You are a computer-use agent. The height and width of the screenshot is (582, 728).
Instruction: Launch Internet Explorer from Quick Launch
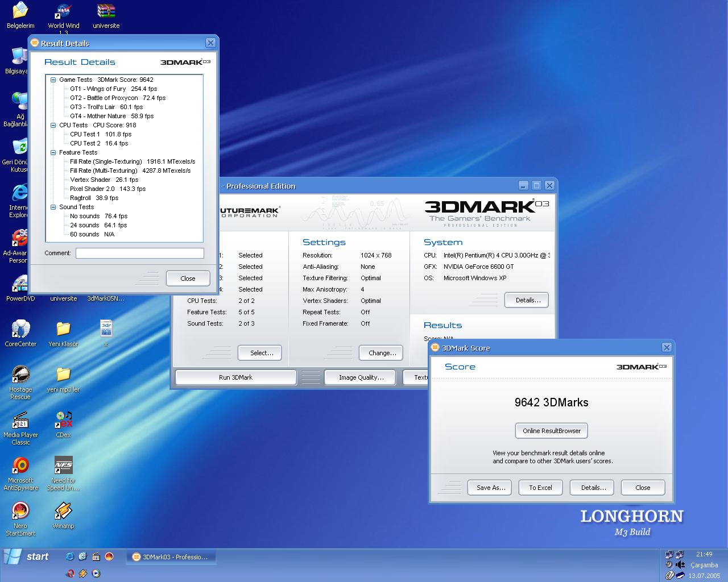(69, 557)
